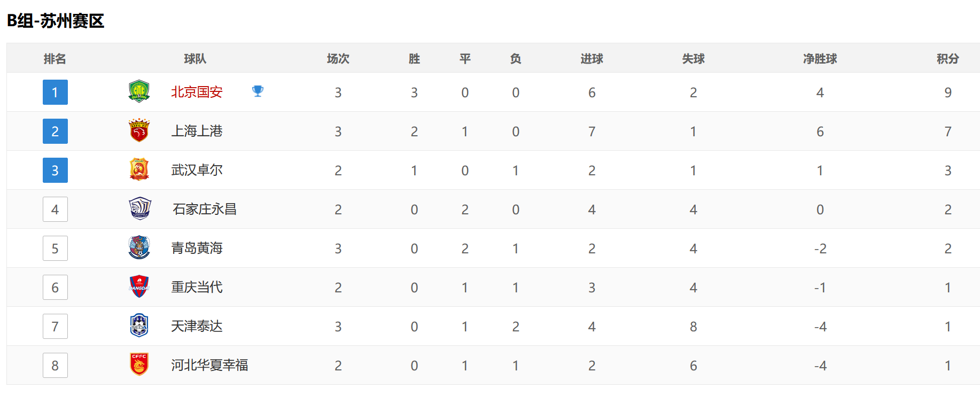This screenshot has height=395, width=980.
Task: Select the 武汉卓尔 team name
Action: point(197,170)
